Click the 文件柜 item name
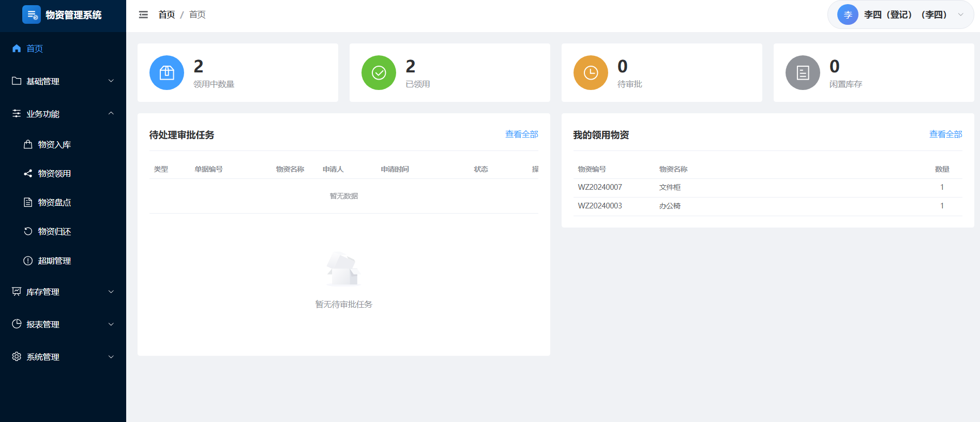Screen dimensions: 980x422 coord(670,187)
